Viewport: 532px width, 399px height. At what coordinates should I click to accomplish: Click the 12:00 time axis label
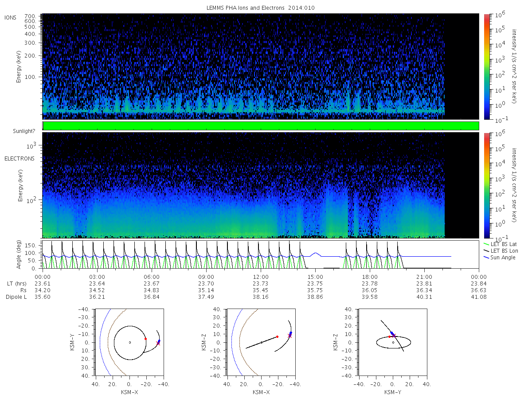point(261,276)
